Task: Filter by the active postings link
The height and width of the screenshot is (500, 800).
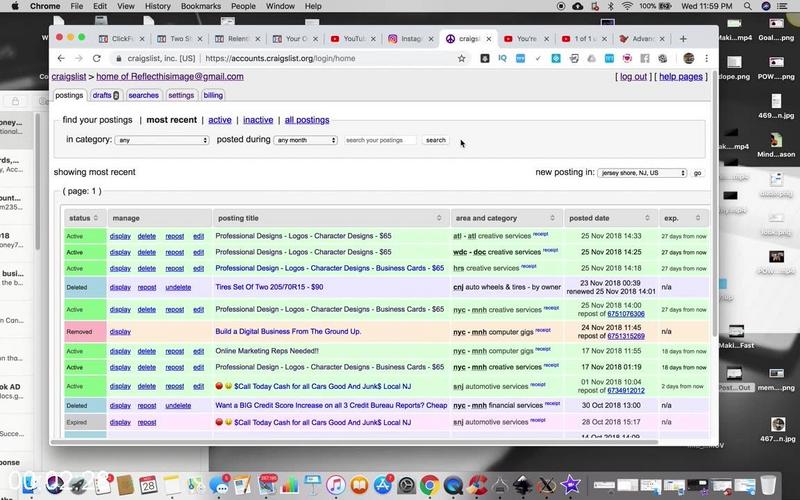Action: tap(220, 120)
